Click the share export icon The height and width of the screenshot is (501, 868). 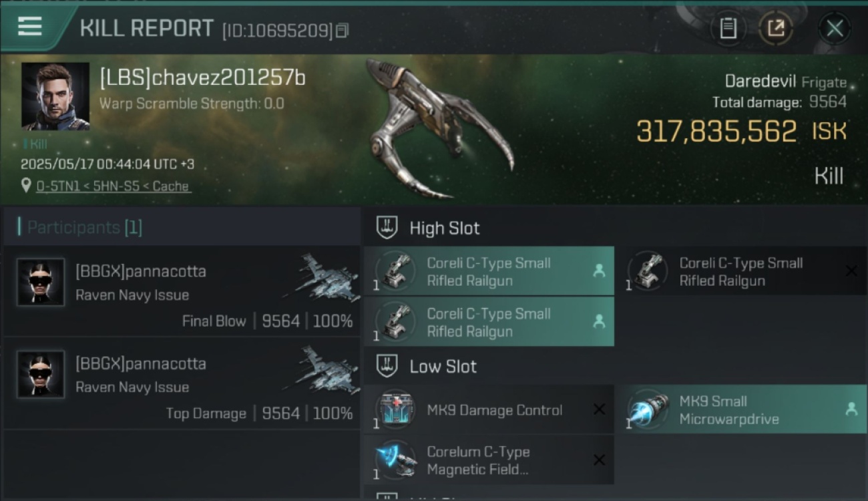click(x=776, y=28)
